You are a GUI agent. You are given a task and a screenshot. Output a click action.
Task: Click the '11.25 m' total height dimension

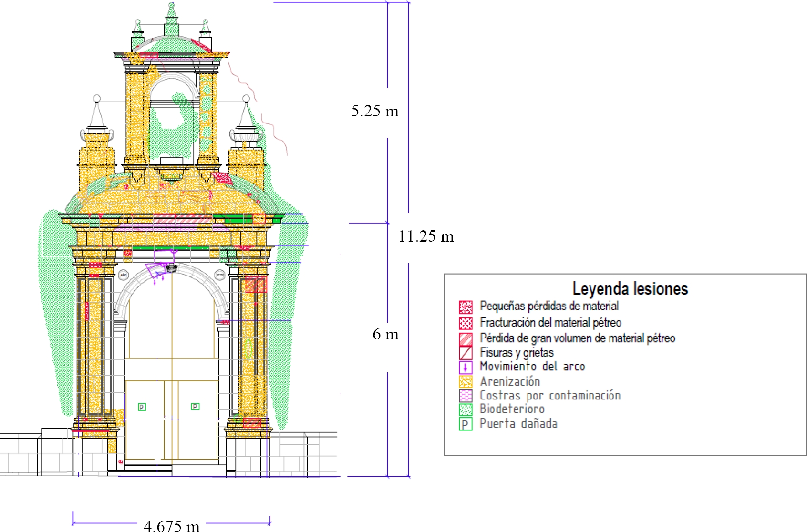[426, 236]
